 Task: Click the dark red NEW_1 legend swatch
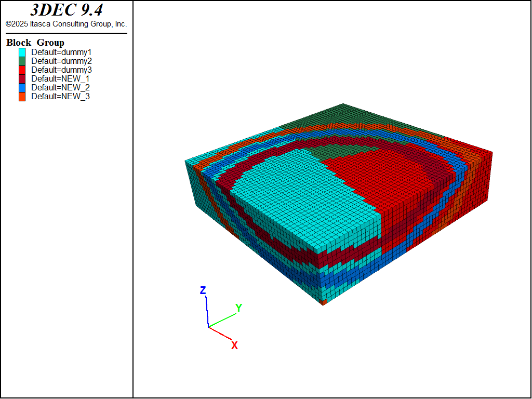(x=22, y=78)
